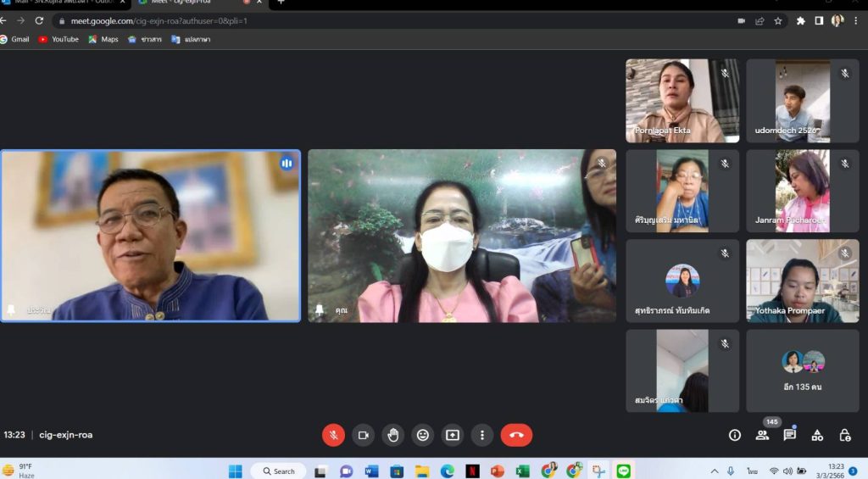Select the Yothaka Prompaer video tile
The height and width of the screenshot is (479, 868).
tap(803, 281)
